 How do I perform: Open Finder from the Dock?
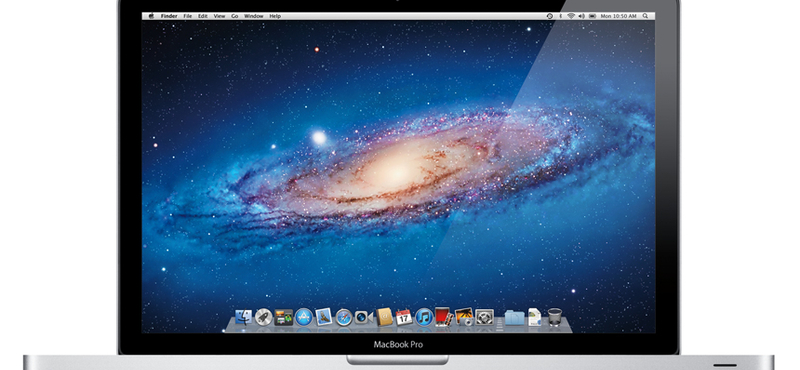click(244, 317)
